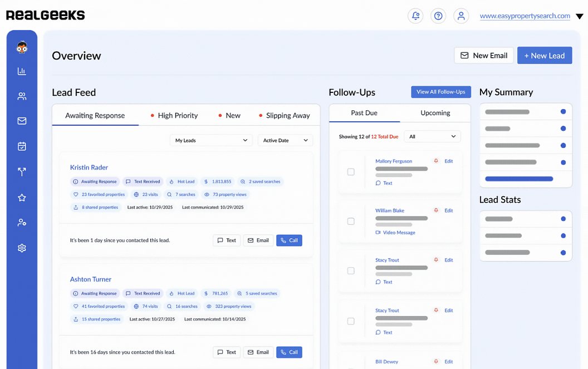Open the Active Date sort dropdown
This screenshot has width=588, height=369.
285,140
